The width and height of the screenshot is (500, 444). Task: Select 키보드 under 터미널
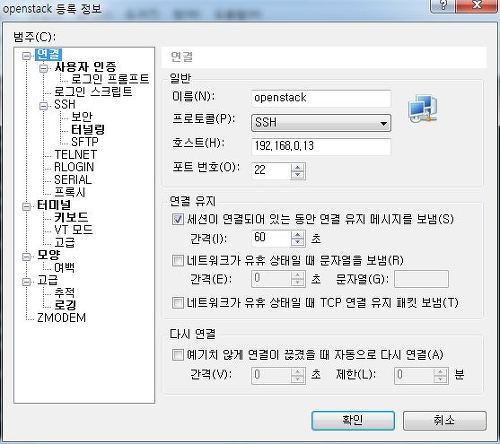point(71,217)
